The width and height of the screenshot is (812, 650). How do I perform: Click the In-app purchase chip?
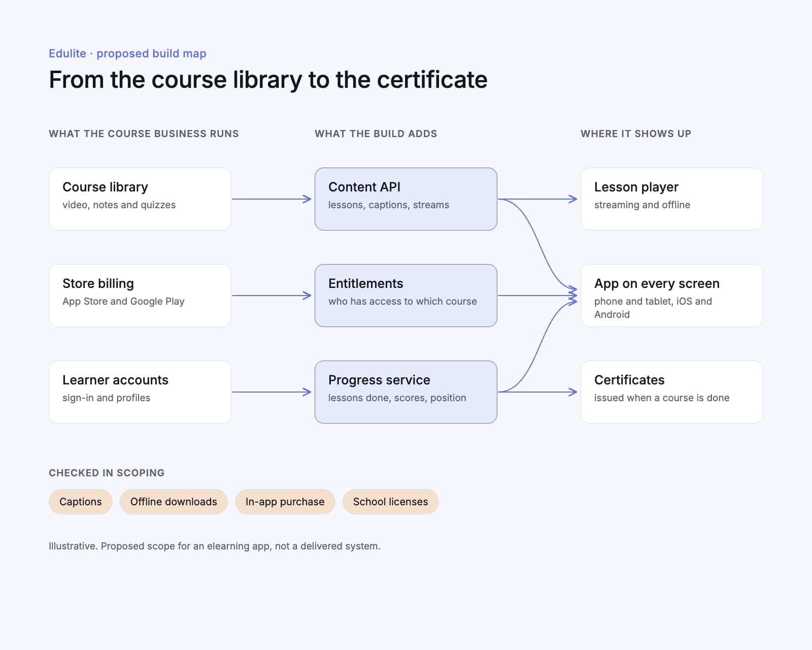[x=285, y=502]
